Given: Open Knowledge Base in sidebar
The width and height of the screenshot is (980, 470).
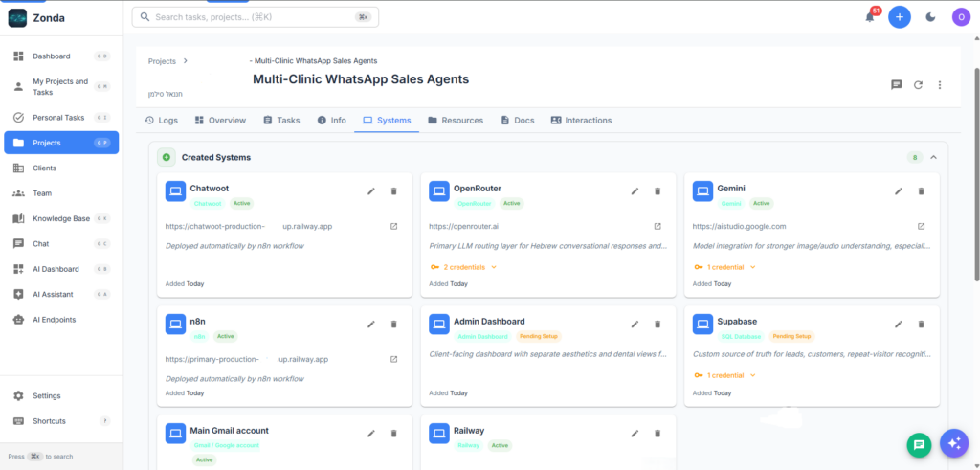Looking at the screenshot, I should click(61, 219).
